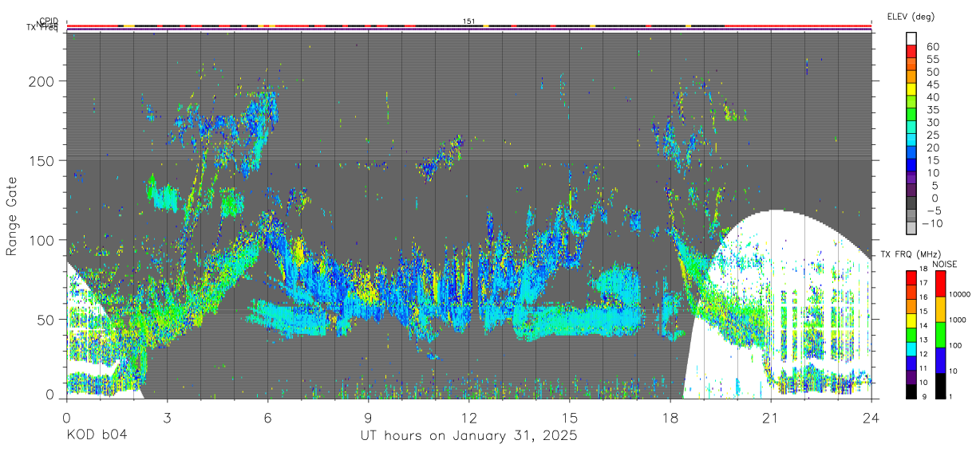Click the '9' tick on the UT hours axis
Screen dimensions: 980x452
click(x=368, y=416)
